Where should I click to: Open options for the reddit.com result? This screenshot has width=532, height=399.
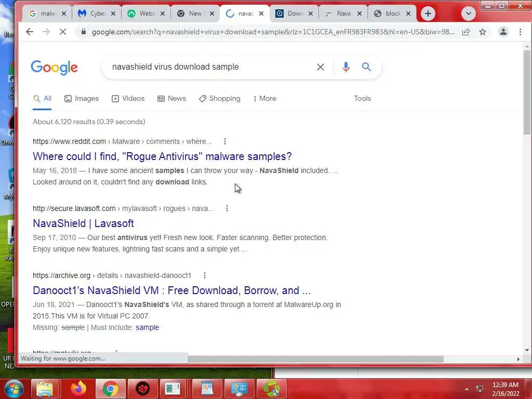click(x=224, y=141)
